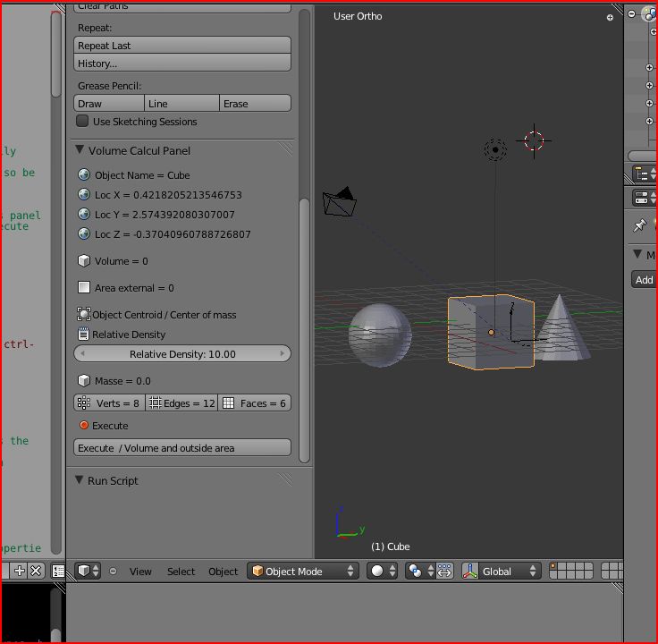Open Object menu in 3D header
The width and height of the screenshot is (658, 644).
[x=223, y=572]
